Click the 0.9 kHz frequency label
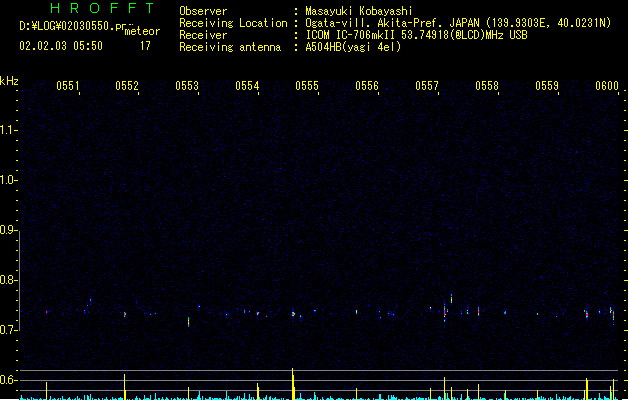 click(8, 230)
